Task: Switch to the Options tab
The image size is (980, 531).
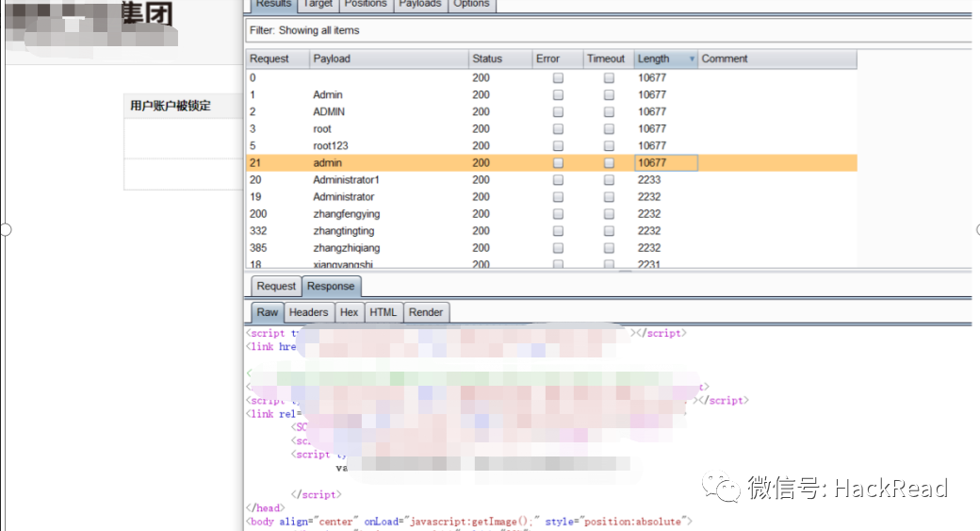Action: [471, 4]
